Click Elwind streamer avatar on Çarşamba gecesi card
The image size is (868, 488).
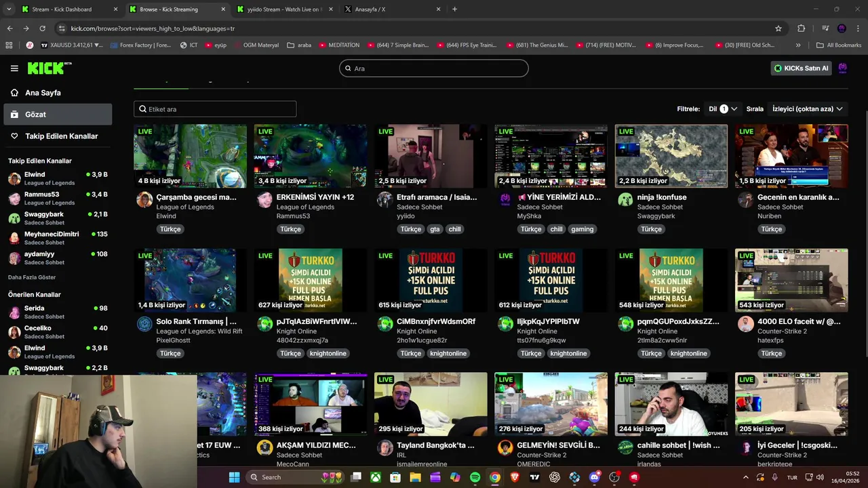point(144,199)
